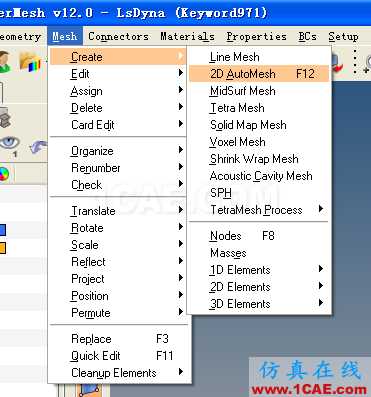Click the orange color swatch in browser
This screenshot has height=397, width=371.
tap(3, 248)
